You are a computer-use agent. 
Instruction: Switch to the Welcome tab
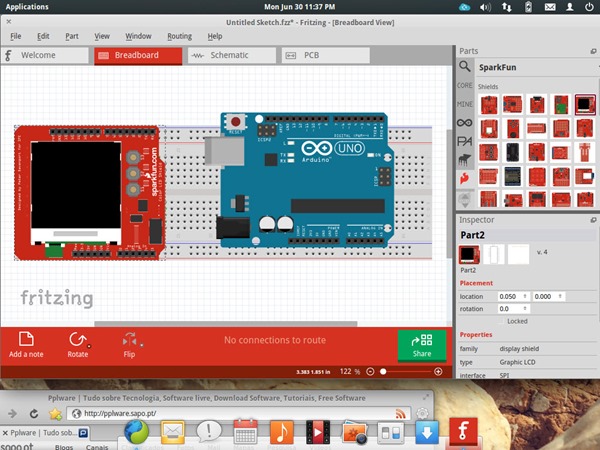coord(45,55)
